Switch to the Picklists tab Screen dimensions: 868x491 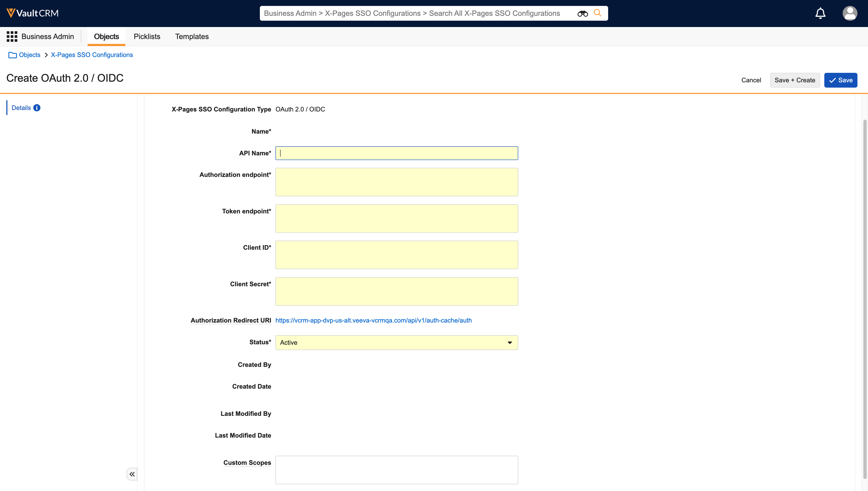(147, 37)
